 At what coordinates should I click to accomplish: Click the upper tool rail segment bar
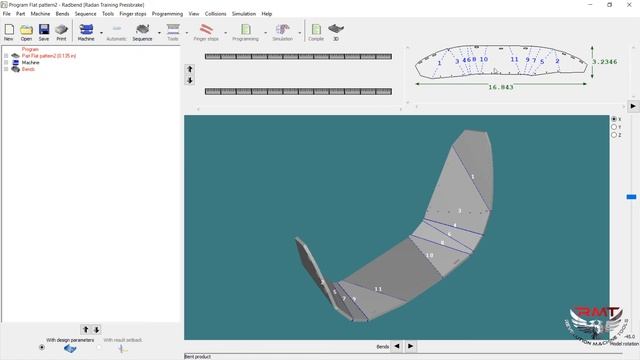[298, 56]
